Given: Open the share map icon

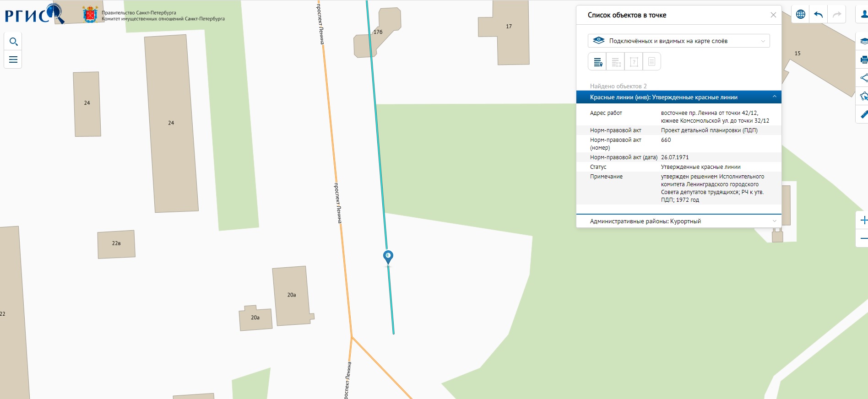Looking at the screenshot, I should (x=863, y=78).
